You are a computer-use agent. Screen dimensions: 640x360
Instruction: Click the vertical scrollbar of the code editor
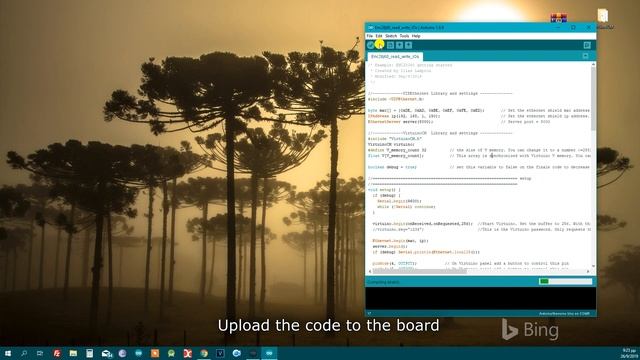click(x=593, y=98)
